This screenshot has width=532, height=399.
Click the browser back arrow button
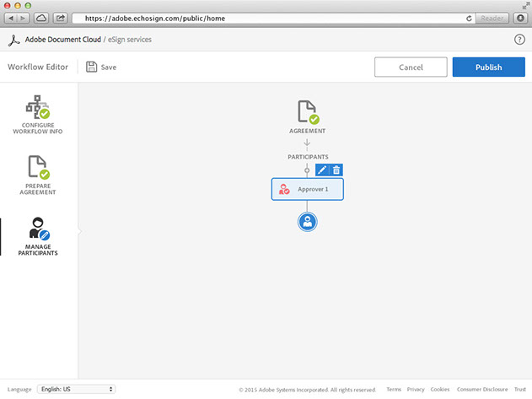[x=11, y=18]
